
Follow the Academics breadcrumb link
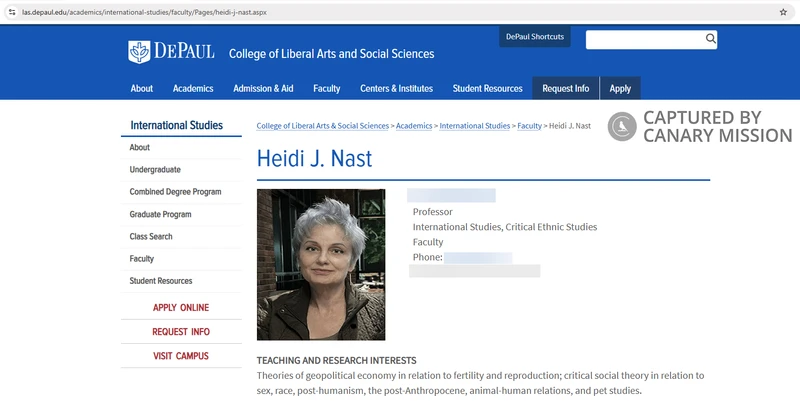(414, 126)
